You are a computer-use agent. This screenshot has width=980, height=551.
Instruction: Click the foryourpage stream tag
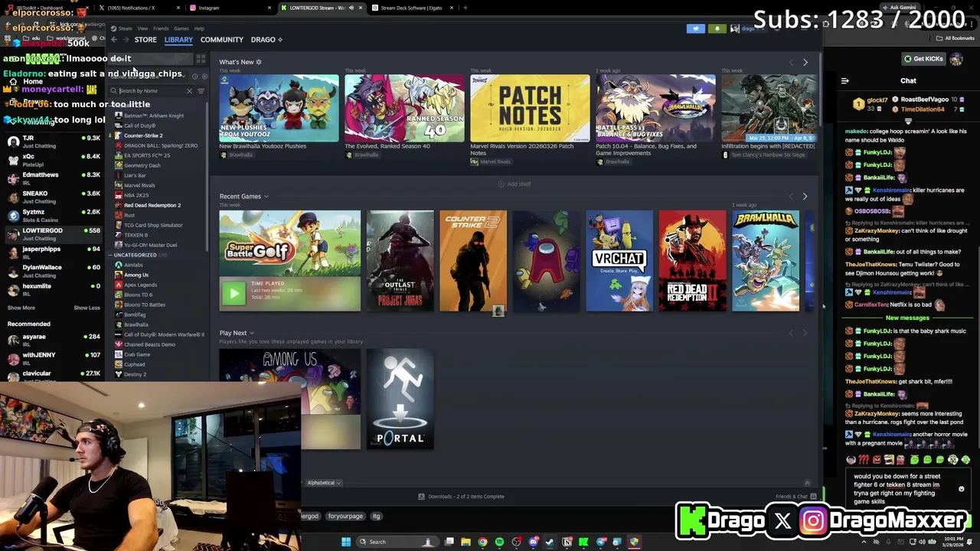[345, 517]
